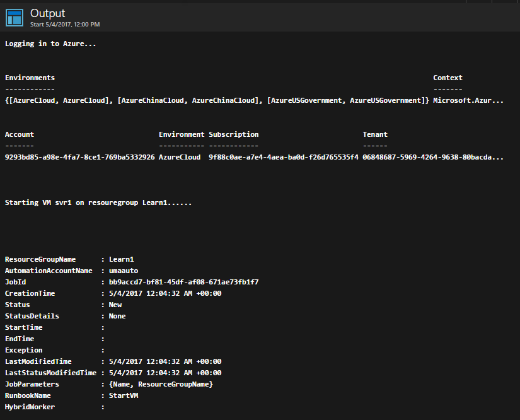
Task: Select account ID 9293bd85-a98e-4fa7-8ce1-769ba5332926
Action: (79, 157)
